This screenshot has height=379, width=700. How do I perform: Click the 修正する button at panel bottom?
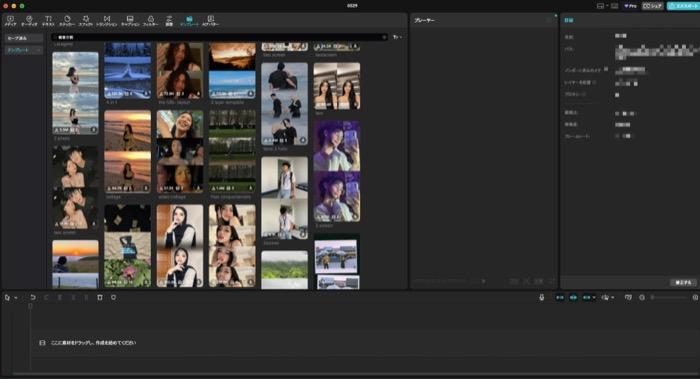pyautogui.click(x=683, y=283)
